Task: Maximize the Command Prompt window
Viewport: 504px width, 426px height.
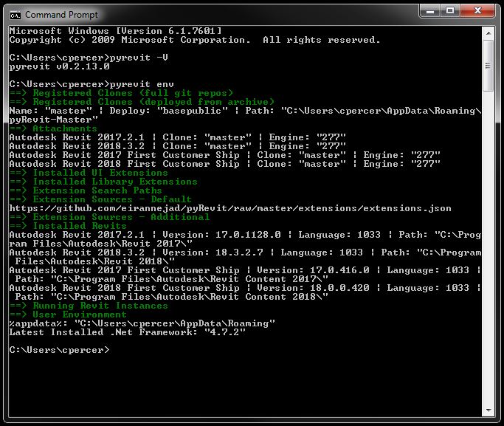Action: point(450,11)
